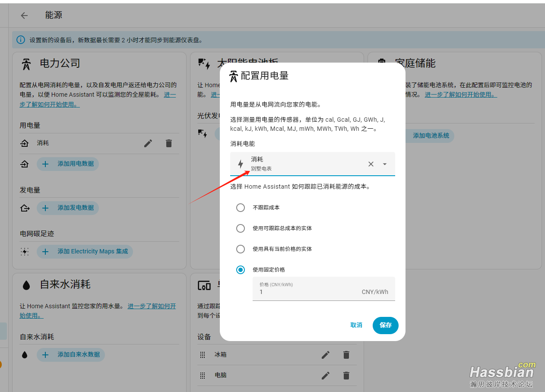Edit the 冰箱 device entry
Image resolution: width=545 pixels, height=392 pixels.
click(326, 355)
